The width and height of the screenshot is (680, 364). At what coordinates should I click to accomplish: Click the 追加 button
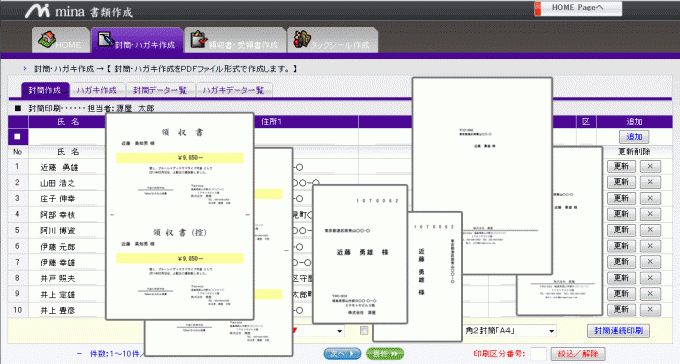(634, 137)
